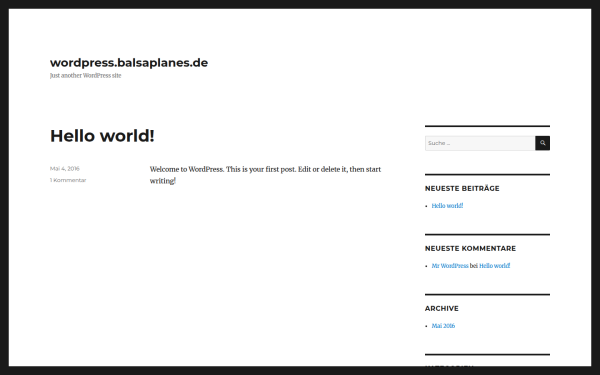This screenshot has width=600, height=375.
Task: Click the search magnifier button
Action: coord(542,143)
